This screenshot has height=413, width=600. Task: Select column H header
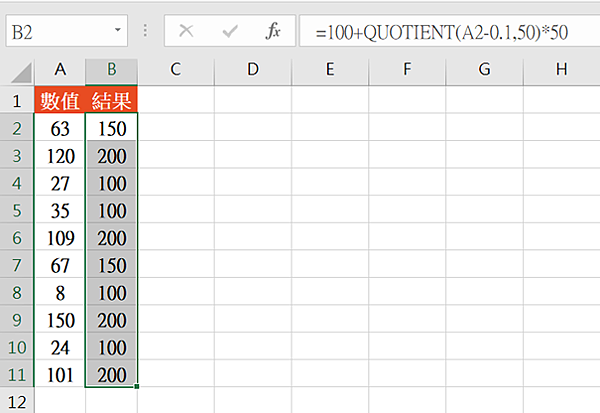tap(561, 70)
